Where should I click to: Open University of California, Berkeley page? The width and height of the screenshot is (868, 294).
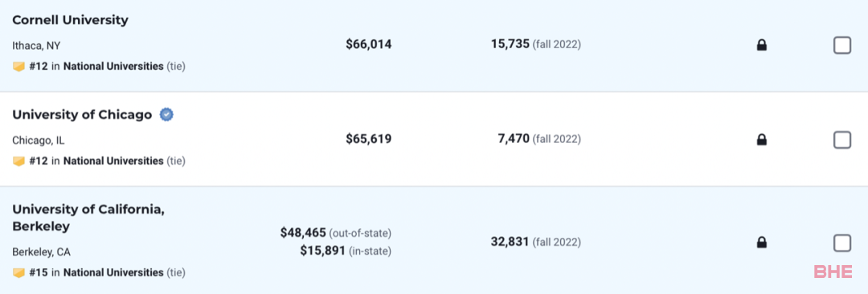88,218
